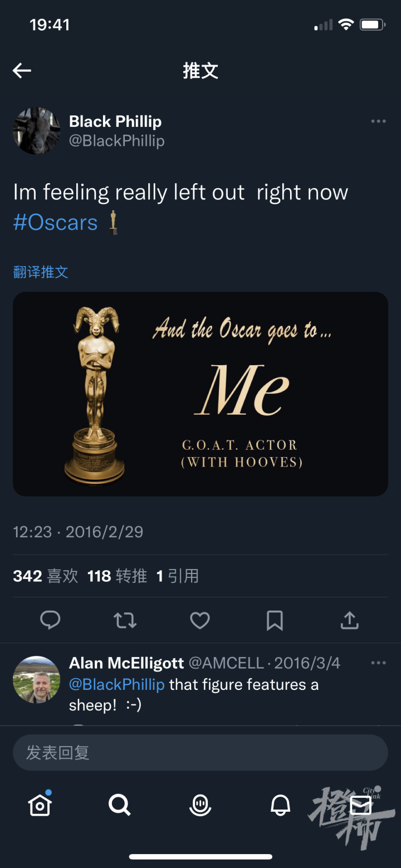Share the tweet via the upload icon
The image size is (401, 868).
pyautogui.click(x=350, y=620)
